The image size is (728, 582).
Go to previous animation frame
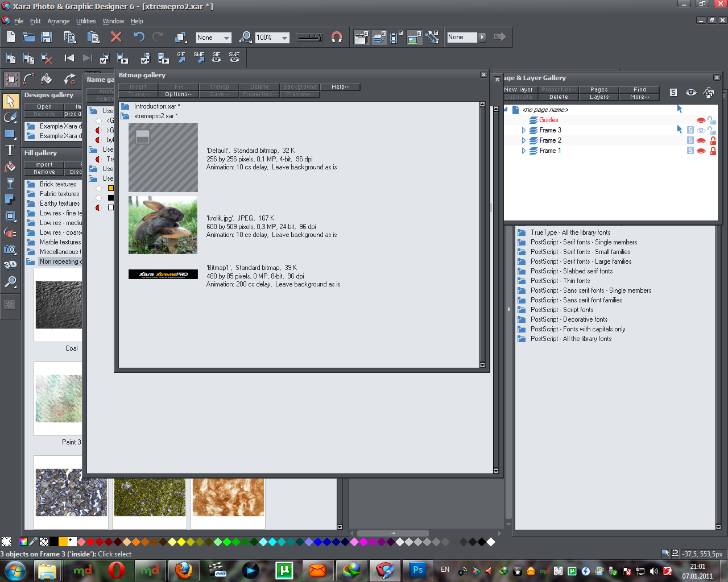[69, 58]
